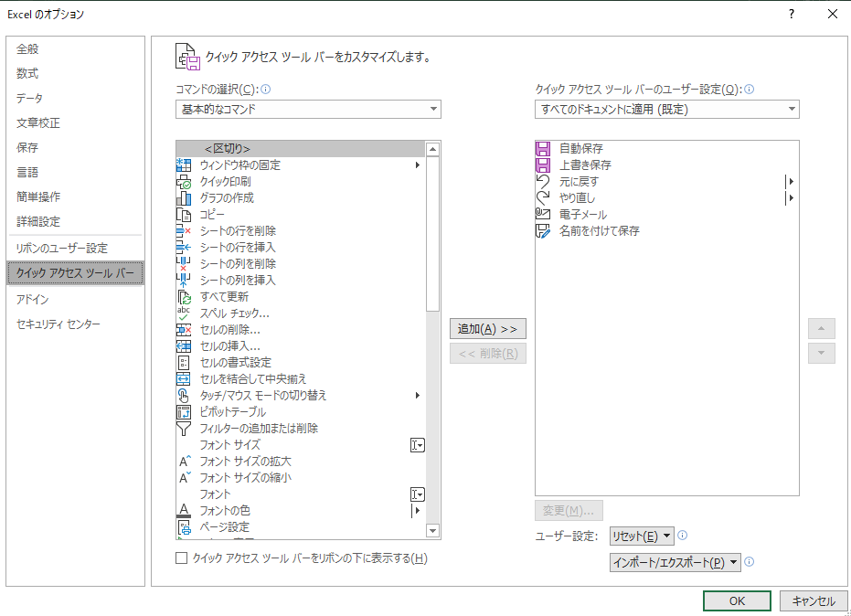The width and height of the screenshot is (851, 616).
Task: Select the コピー command icon
Action: coord(184,215)
